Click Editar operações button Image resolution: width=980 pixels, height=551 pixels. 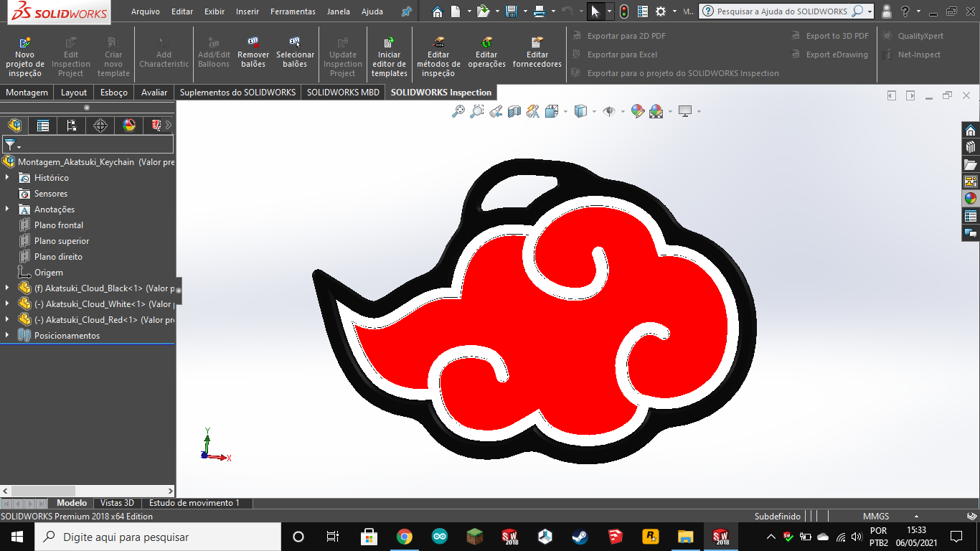[486, 53]
